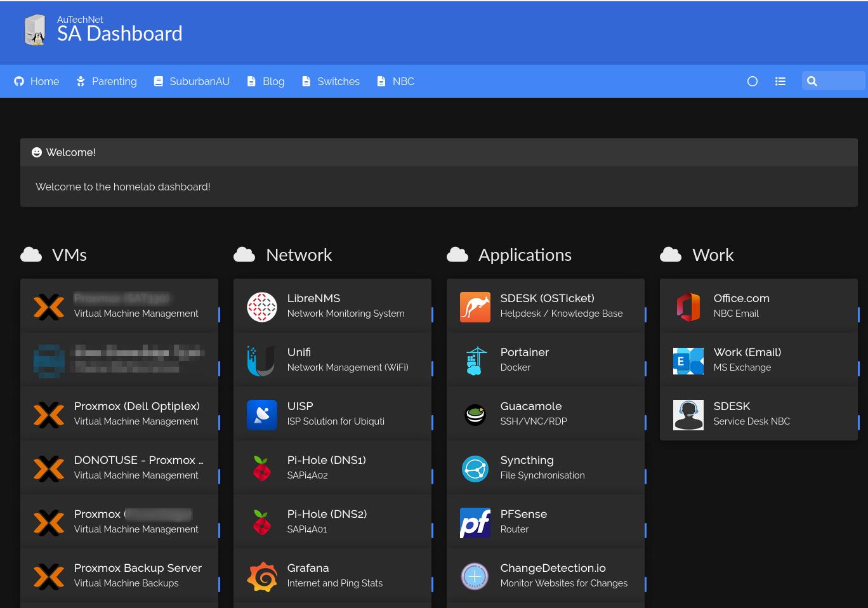Click 'Welcome to the homelab dashboard!' text
This screenshot has height=608, width=868.
pyautogui.click(x=123, y=187)
